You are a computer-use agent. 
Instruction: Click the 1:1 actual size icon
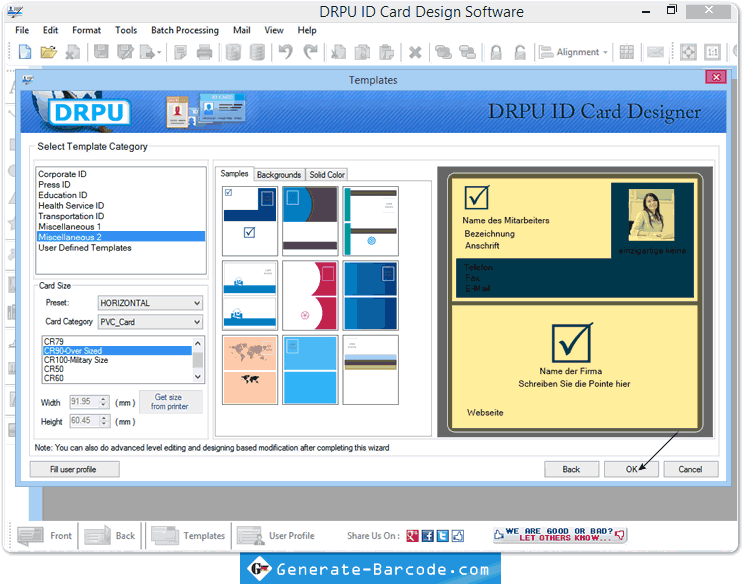(713, 52)
